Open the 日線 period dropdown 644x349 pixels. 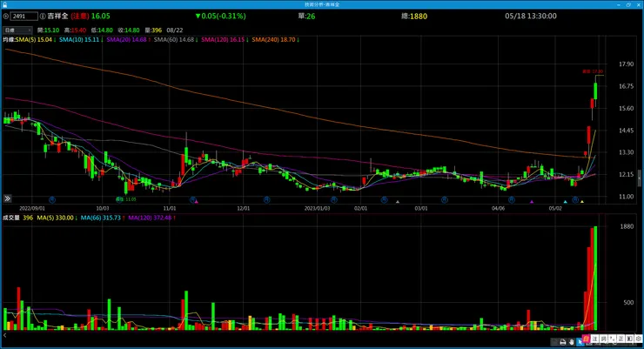[17, 30]
